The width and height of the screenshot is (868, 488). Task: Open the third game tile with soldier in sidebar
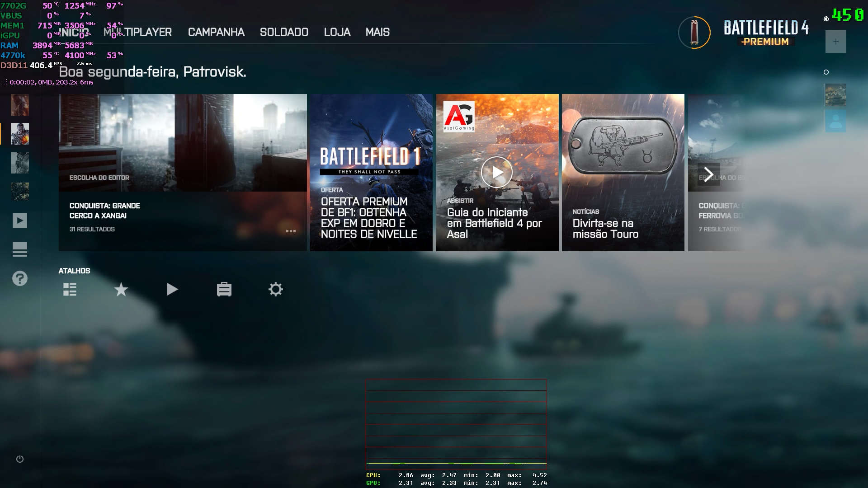click(x=20, y=163)
